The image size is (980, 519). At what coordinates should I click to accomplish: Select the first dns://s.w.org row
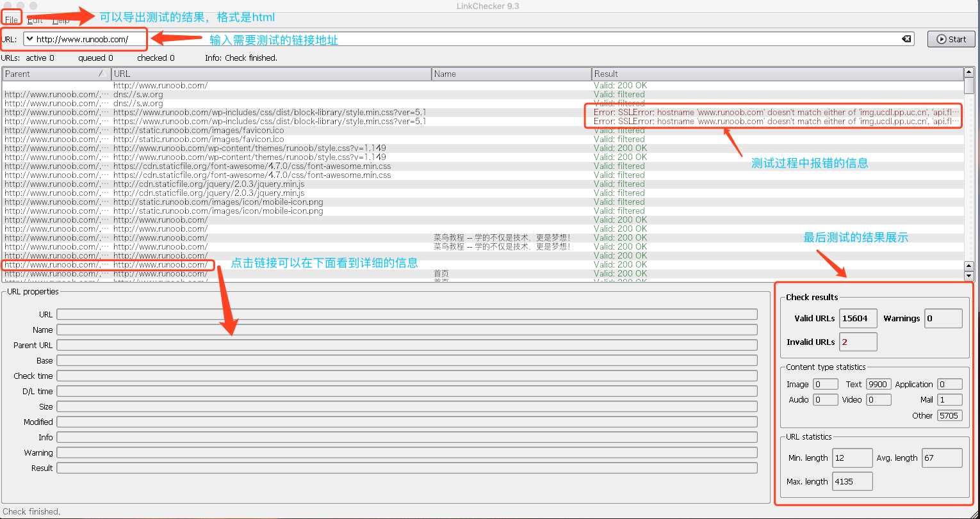pos(483,94)
